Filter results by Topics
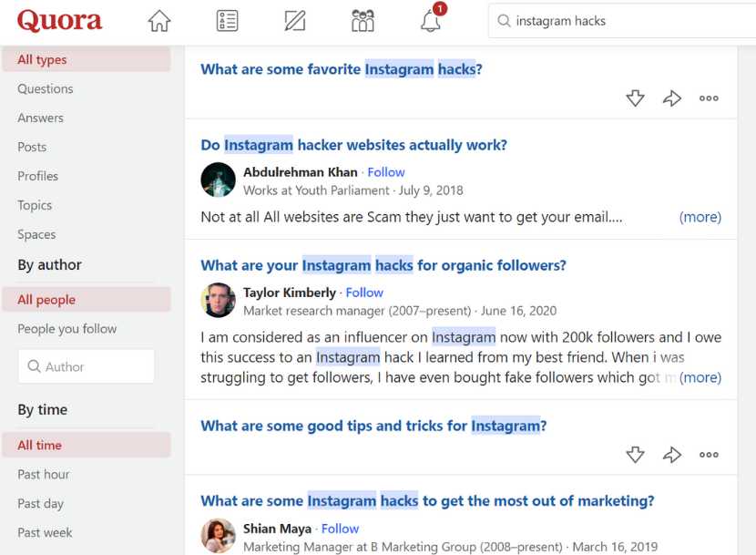Viewport: 756px width, 555px height. tap(35, 205)
